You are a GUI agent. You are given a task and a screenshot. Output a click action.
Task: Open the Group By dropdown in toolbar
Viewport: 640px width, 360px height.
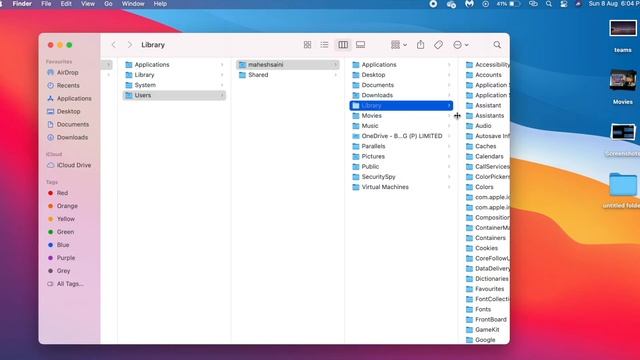pyautogui.click(x=399, y=45)
